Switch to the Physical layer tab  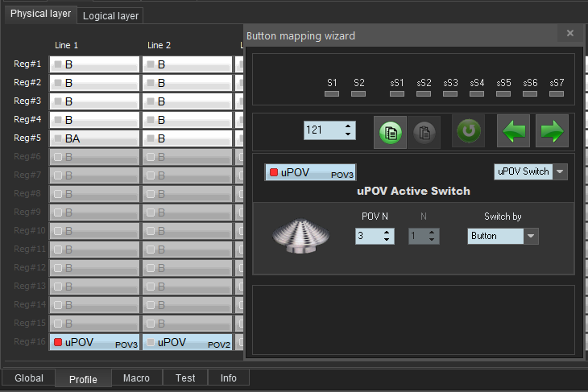(x=40, y=14)
